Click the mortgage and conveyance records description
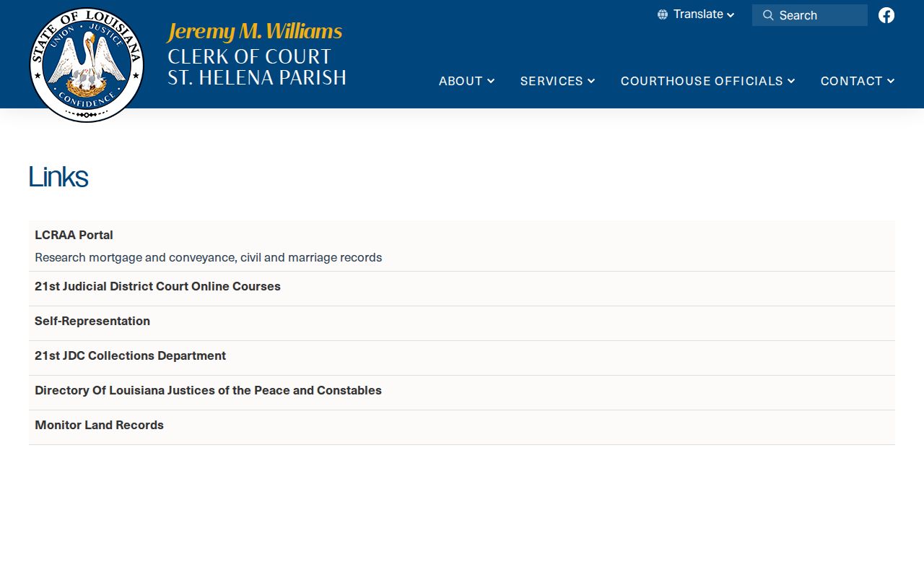Screen dimensions: 924x578 tap(208, 257)
